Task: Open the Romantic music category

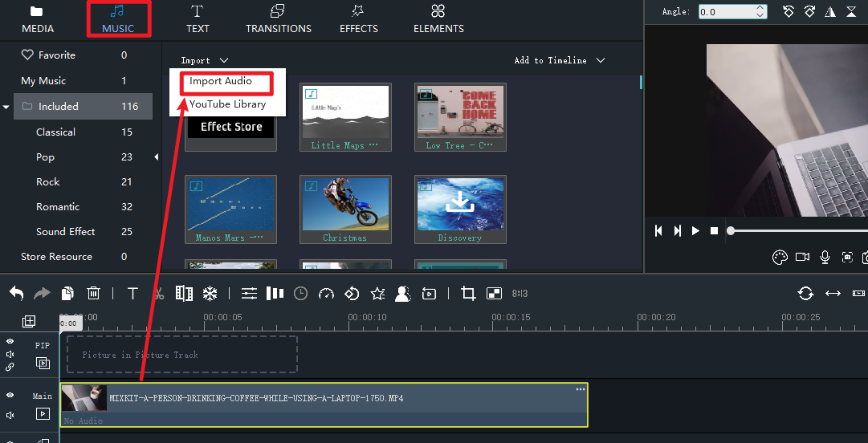Action: pyautogui.click(x=58, y=207)
